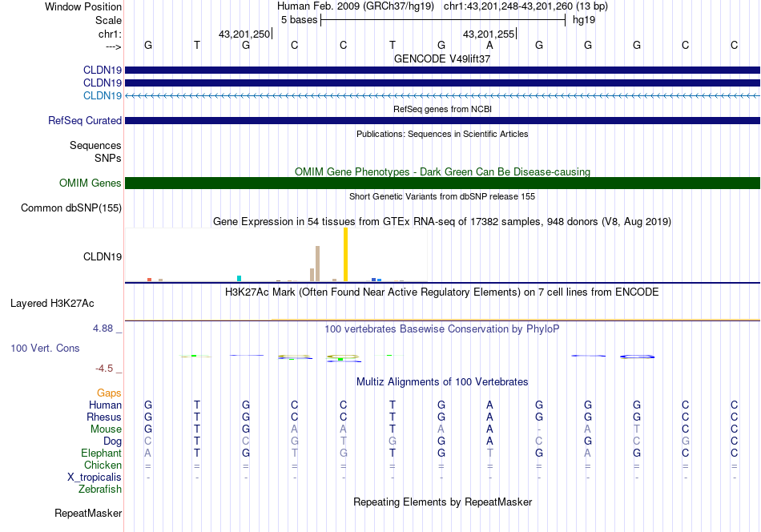
Task: Click the Layered H3K27Ac track label
Action: pyautogui.click(x=52, y=304)
